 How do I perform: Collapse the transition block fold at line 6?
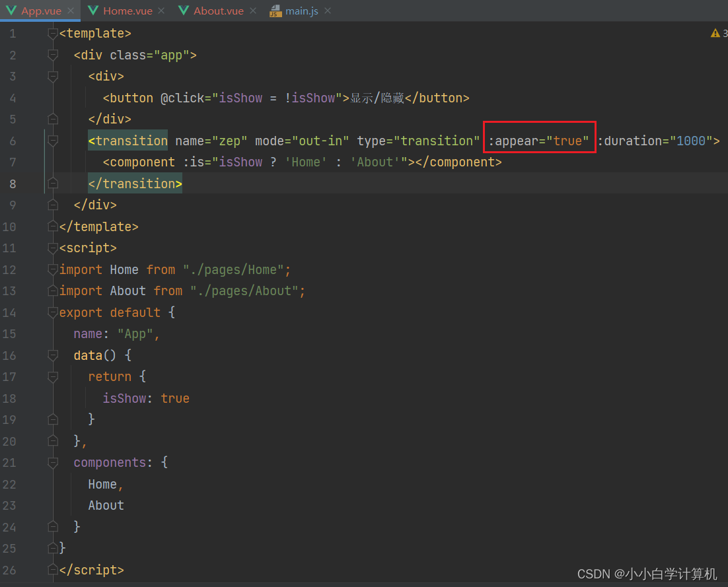(x=53, y=141)
